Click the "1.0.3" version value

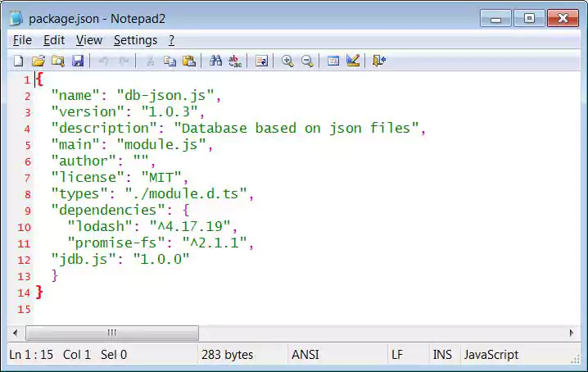tap(170, 112)
